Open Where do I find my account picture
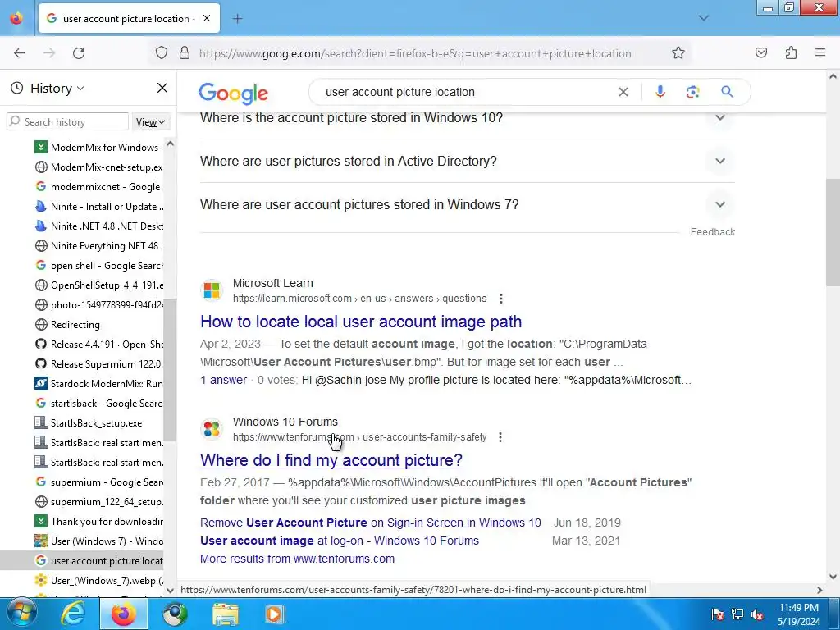The height and width of the screenshot is (630, 840). 331,460
